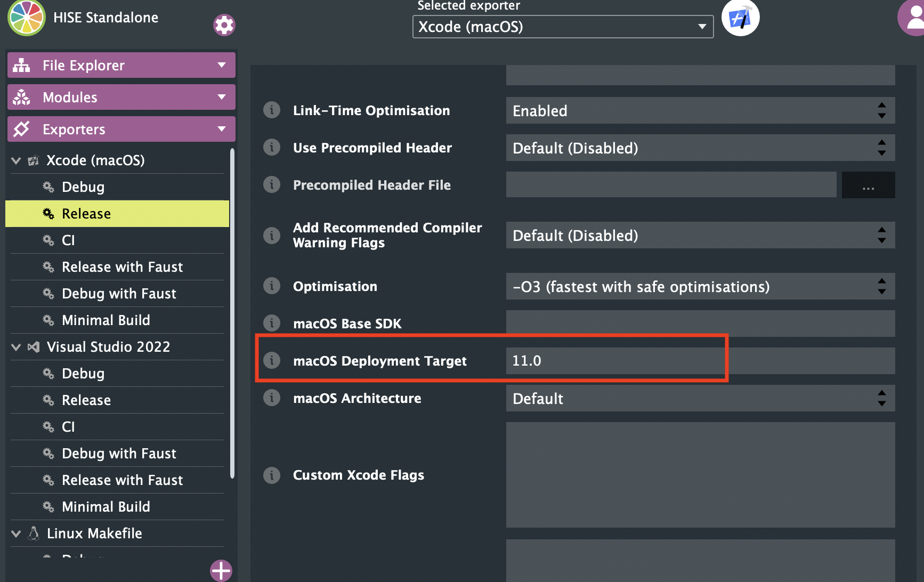Show info for Custom Xcode Flags

[x=272, y=475]
